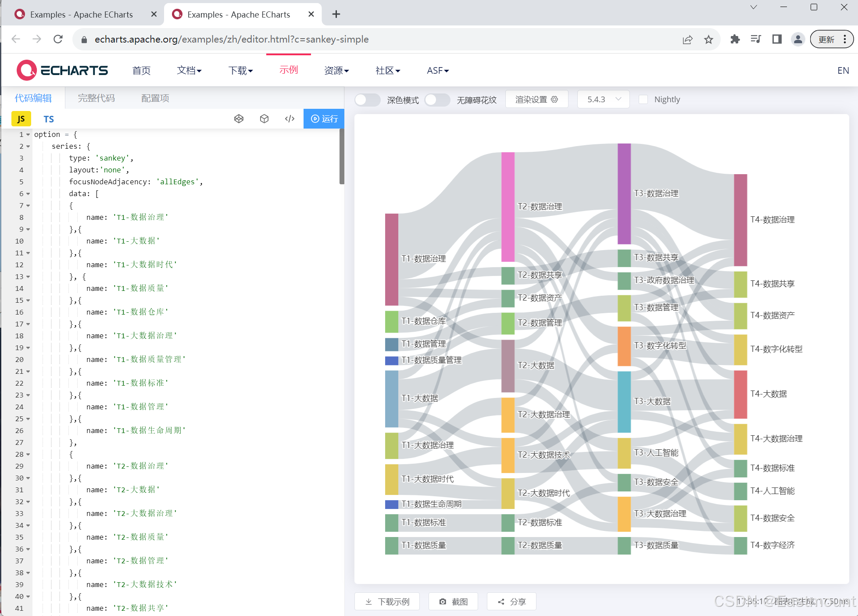This screenshot has width=858, height=616.
Task: Switch to the 完整代码 tab
Action: (x=97, y=98)
